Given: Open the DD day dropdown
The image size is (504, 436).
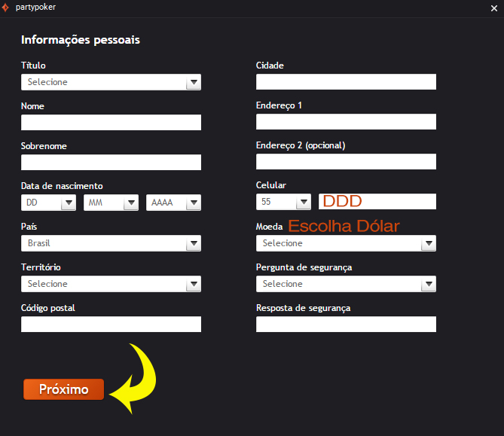Looking at the screenshot, I should click(x=48, y=203).
